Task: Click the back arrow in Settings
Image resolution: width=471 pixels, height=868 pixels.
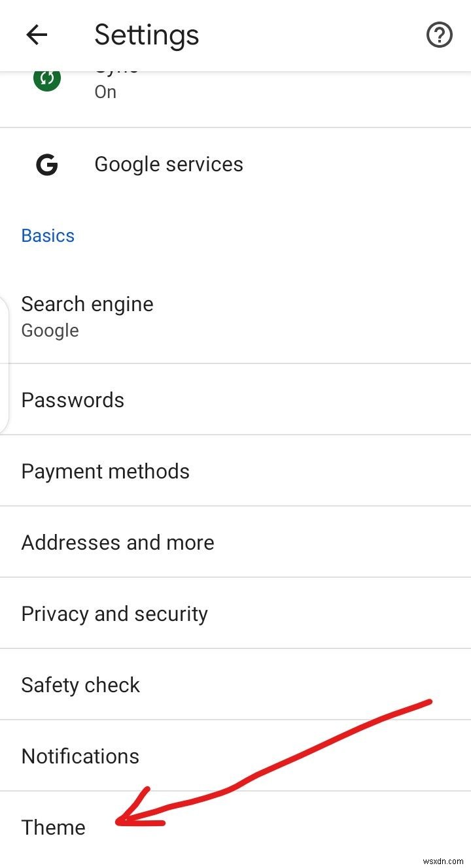Action: 36,35
